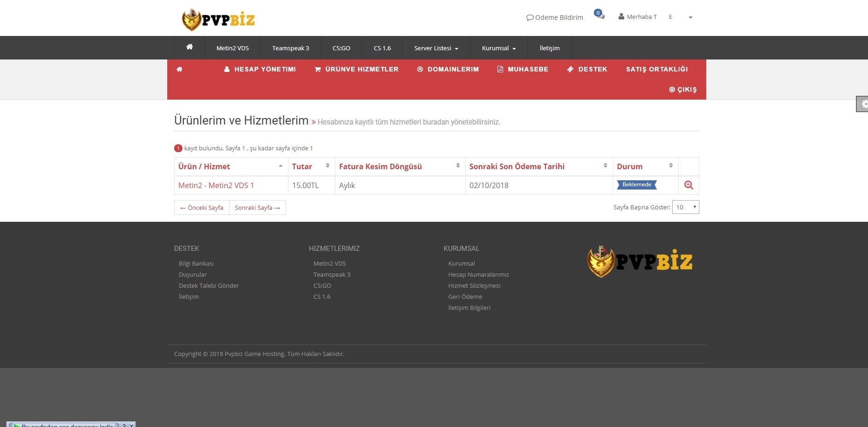The width and height of the screenshot is (868, 427).
Task: Click the PVPBIZ logo in the footer
Action: coord(640,261)
